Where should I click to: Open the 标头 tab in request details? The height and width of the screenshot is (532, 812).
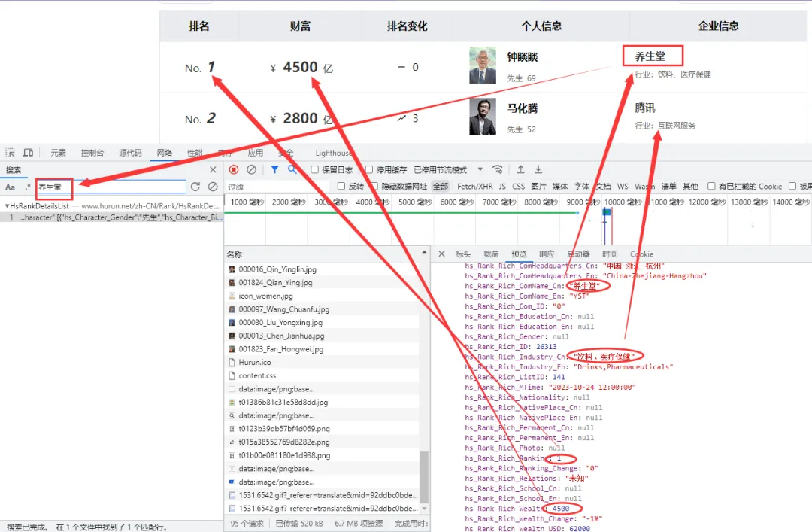(463, 254)
